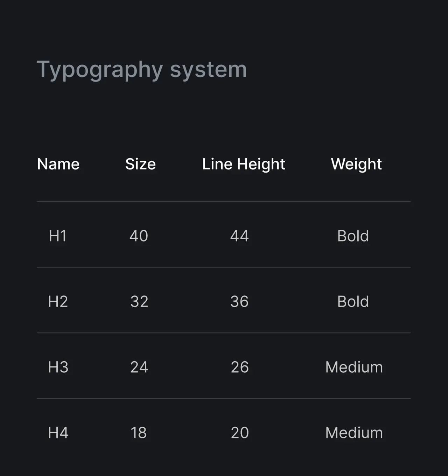Image resolution: width=448 pixels, height=476 pixels.
Task: Select the H2 size value 32
Action: pos(139,301)
